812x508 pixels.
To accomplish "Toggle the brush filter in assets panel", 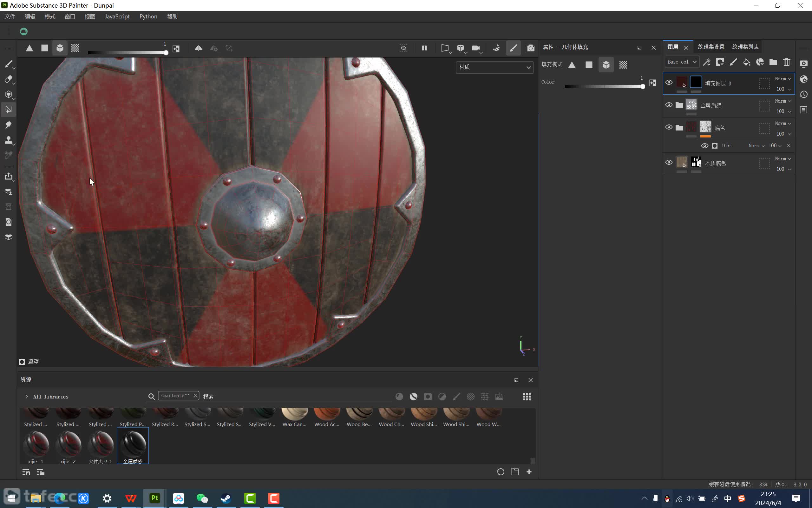I will tap(456, 397).
